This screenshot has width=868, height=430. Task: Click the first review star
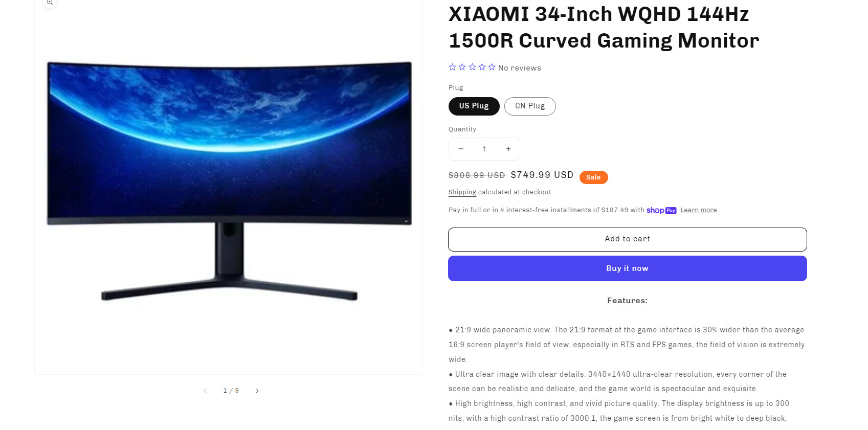452,67
